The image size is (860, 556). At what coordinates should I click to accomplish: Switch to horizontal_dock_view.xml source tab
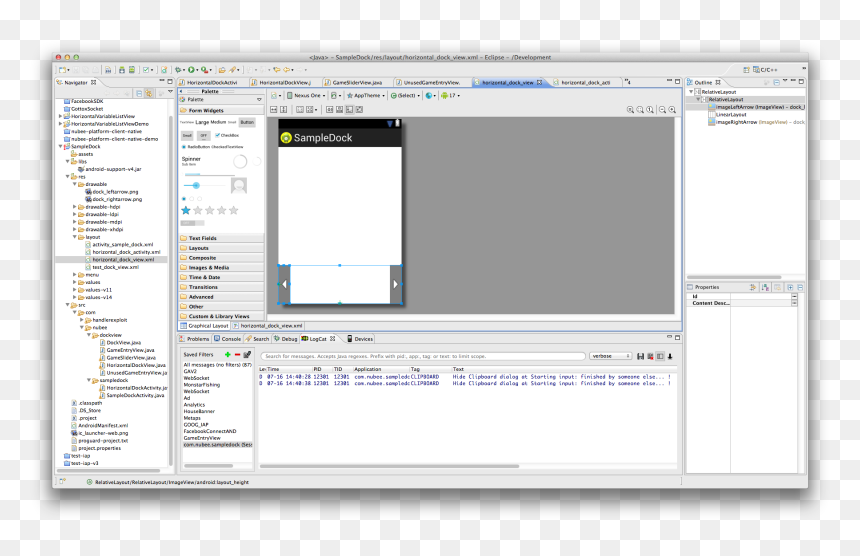268,326
